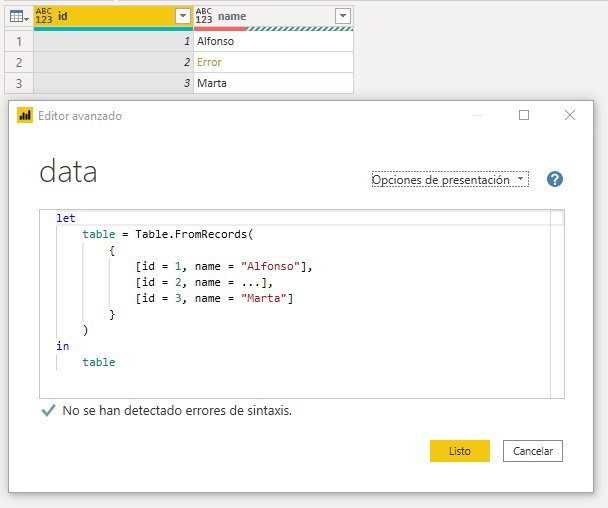Screen dimensions: 608x508
Task: Open the table menu icon in grid corner
Action: [x=19, y=17]
